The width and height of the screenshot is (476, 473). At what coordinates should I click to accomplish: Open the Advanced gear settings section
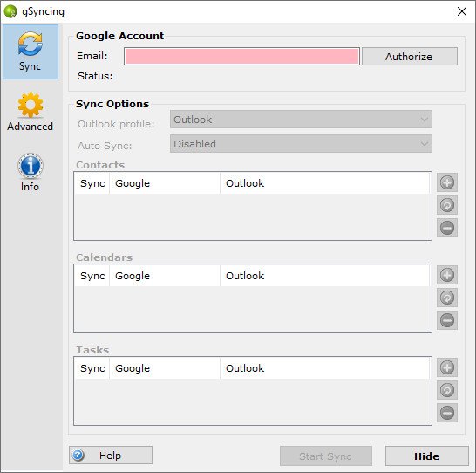tap(30, 112)
